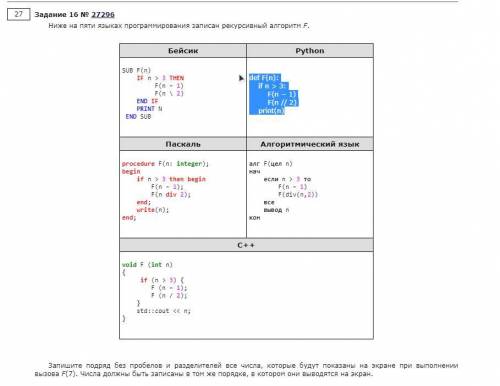Click алг F(цел n) line
Viewport: 500px width, 386px height.
point(271,164)
